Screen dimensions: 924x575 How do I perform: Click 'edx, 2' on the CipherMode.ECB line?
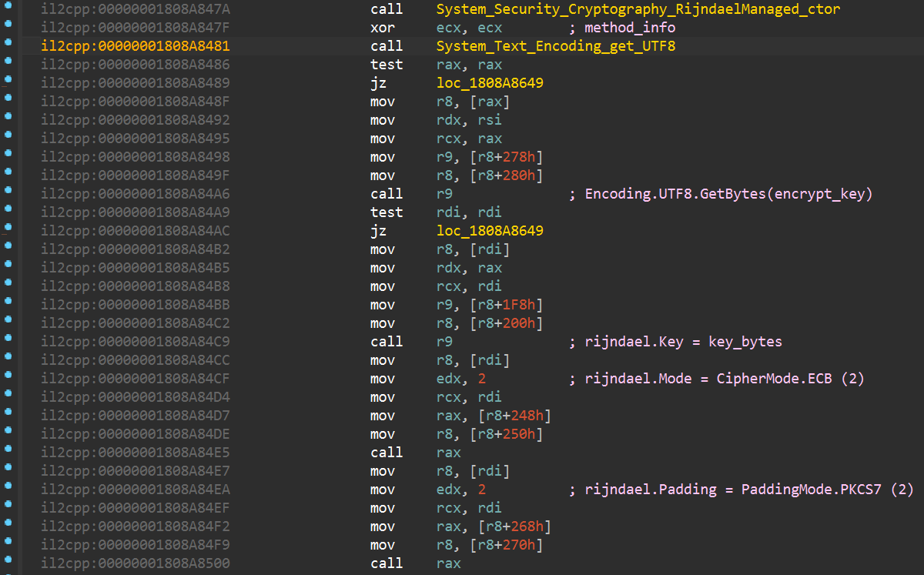tap(460, 379)
